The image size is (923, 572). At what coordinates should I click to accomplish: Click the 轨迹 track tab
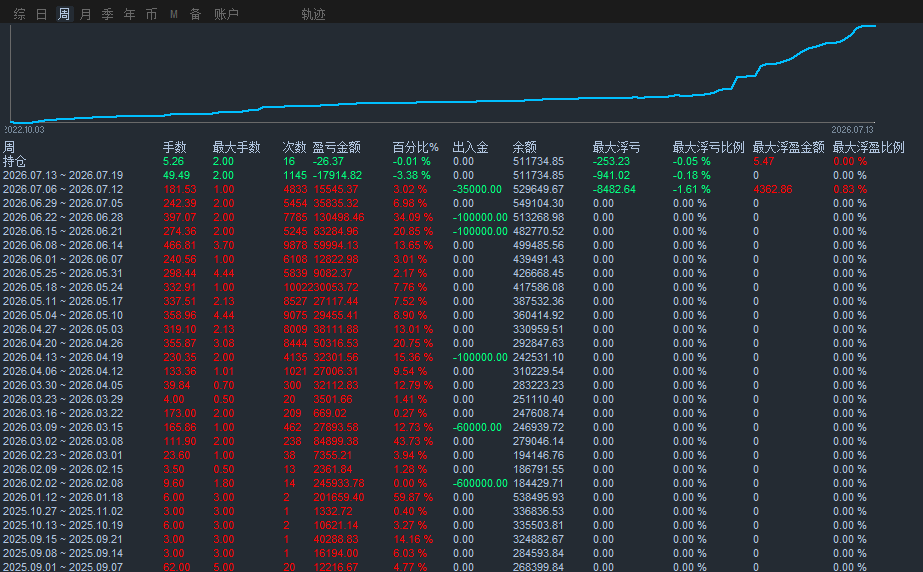click(313, 14)
